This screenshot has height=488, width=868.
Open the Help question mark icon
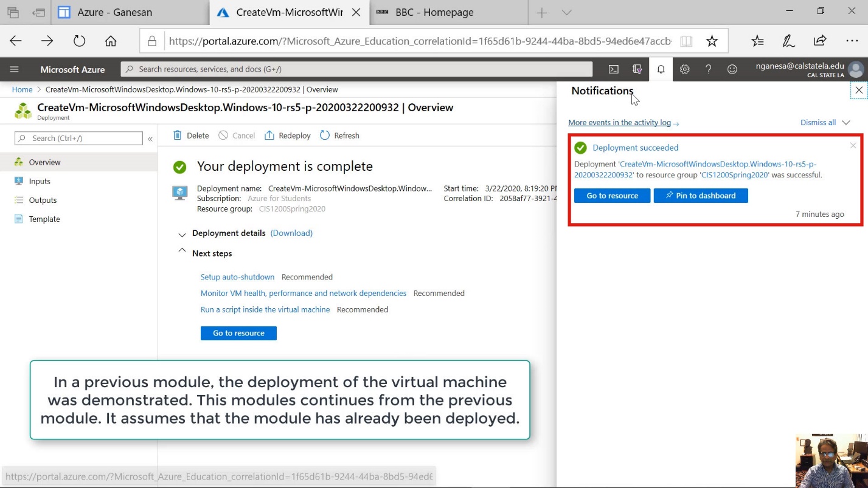(x=708, y=69)
